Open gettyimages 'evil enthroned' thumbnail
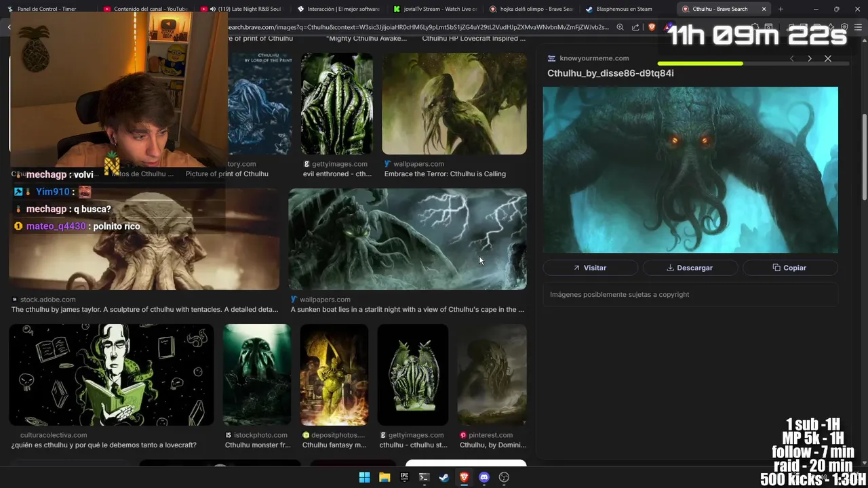 (x=337, y=104)
